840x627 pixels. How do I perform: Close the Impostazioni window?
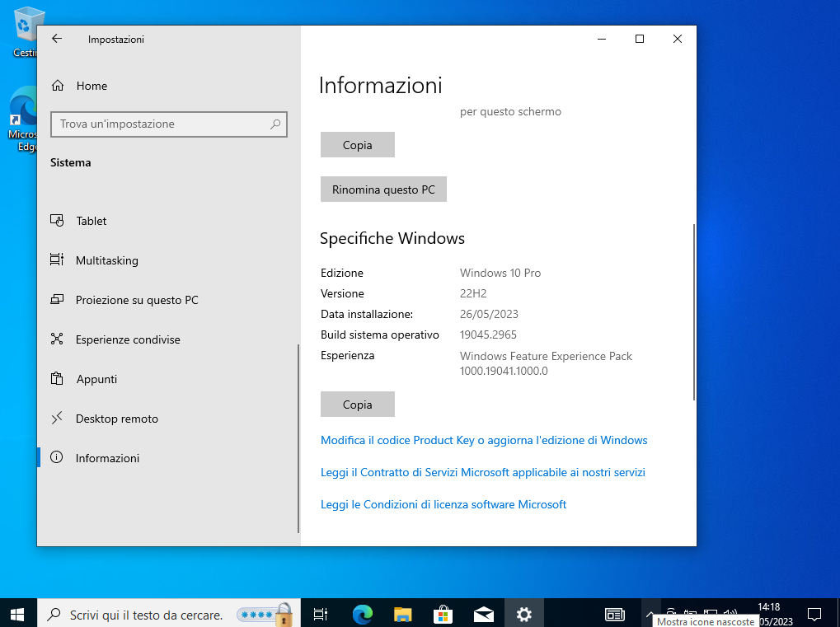tap(677, 39)
